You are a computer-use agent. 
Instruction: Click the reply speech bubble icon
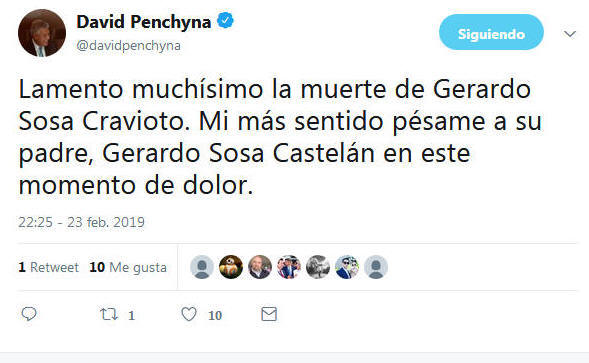point(29,314)
